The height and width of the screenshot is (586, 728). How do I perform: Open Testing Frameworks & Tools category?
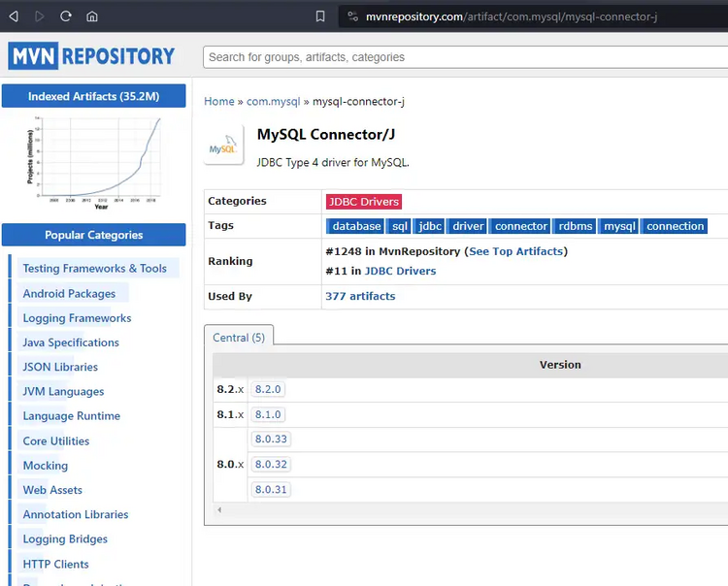(x=94, y=269)
